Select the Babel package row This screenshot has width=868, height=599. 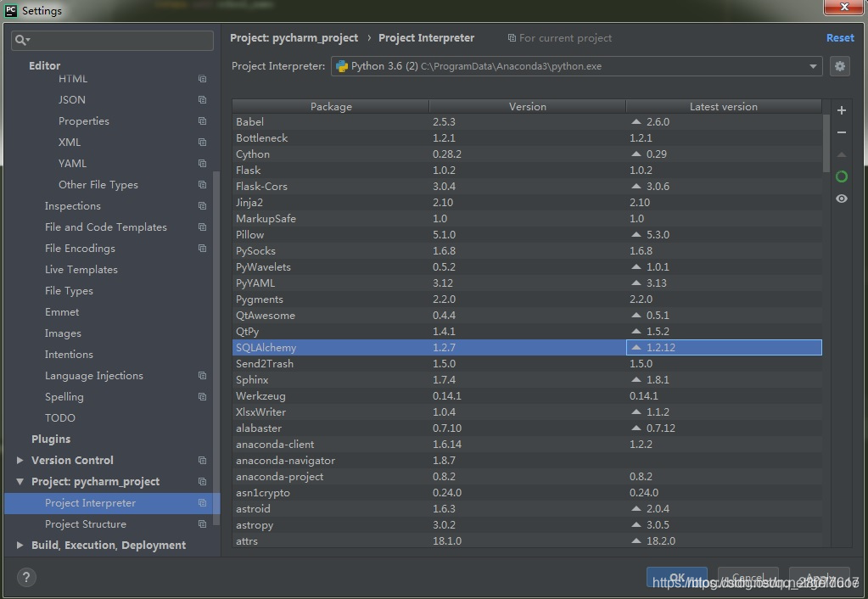(x=527, y=122)
